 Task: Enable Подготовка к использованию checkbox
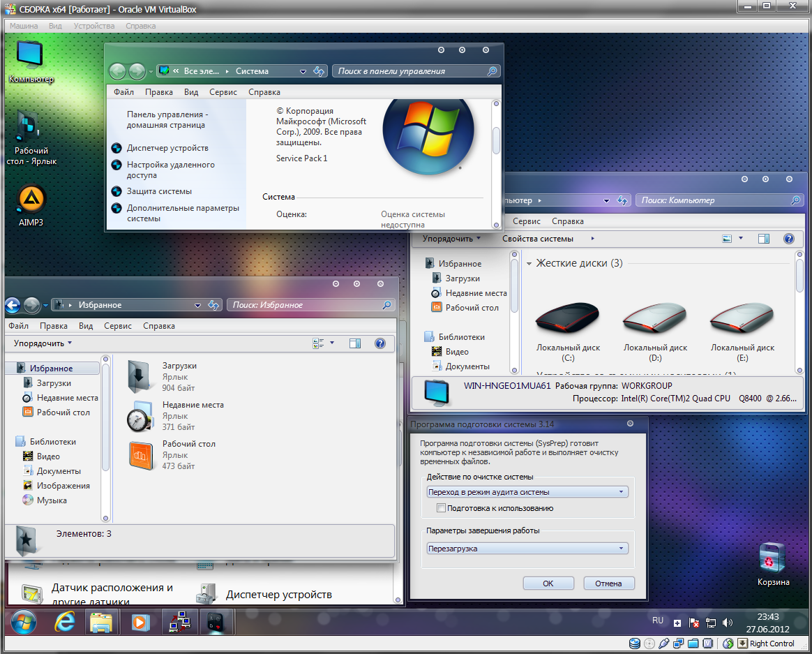(441, 508)
